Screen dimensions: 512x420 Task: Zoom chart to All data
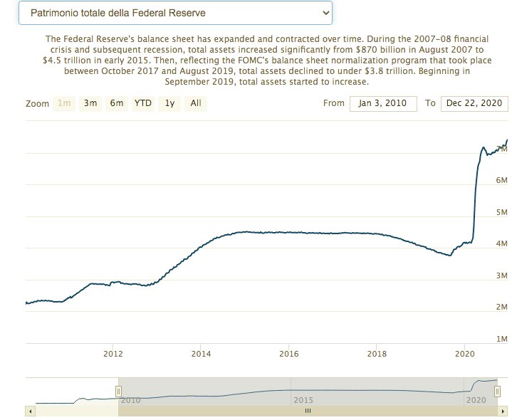[195, 103]
